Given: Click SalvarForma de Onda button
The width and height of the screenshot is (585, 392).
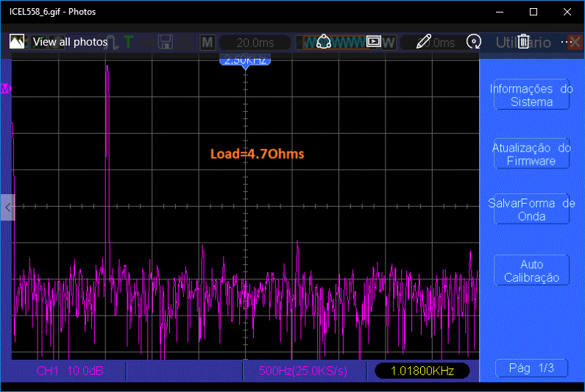Looking at the screenshot, I should pyautogui.click(x=531, y=210).
